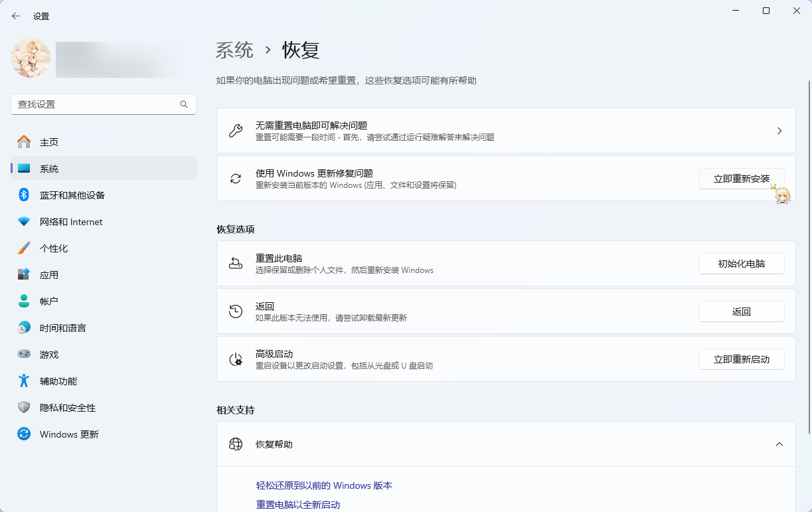Viewport: 812px width, 512px height.
Task: Collapse the 恢复帮助 section chevron
Action: [x=779, y=444]
